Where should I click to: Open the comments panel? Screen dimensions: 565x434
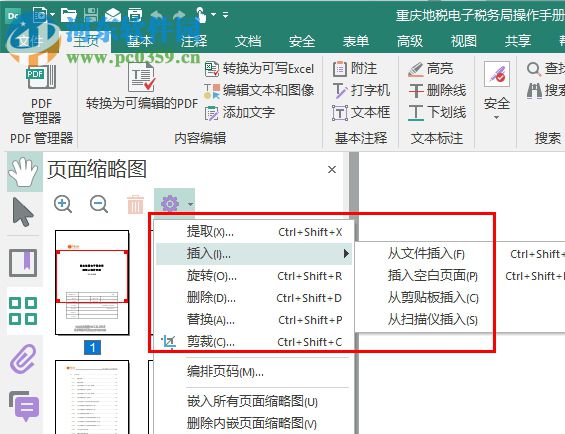point(24,406)
